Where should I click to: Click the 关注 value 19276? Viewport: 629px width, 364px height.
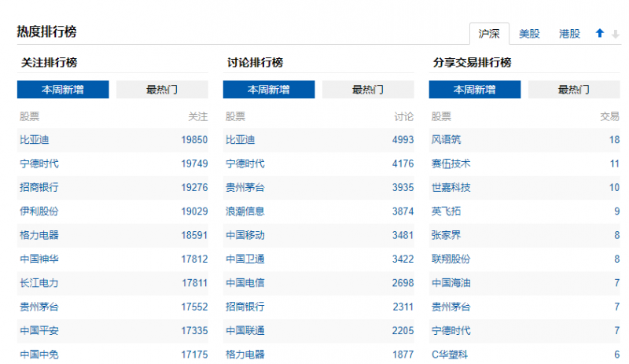(x=194, y=187)
